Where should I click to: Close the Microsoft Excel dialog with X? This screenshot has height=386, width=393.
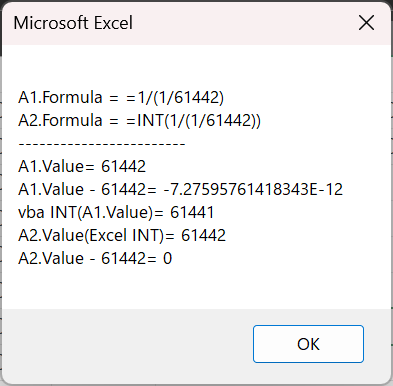coord(366,23)
